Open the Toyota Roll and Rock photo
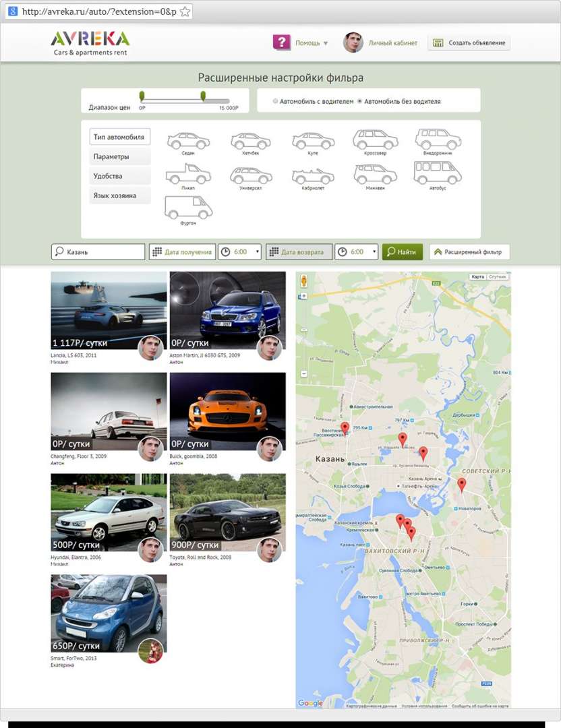This screenshot has width=561, height=728. 227,512
